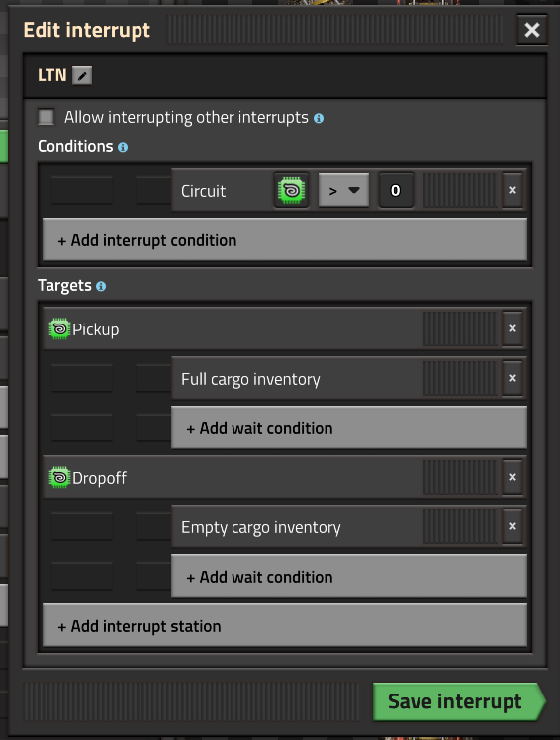Add wait condition under Dropoff
Screen dimensions: 560x740
[349, 576]
